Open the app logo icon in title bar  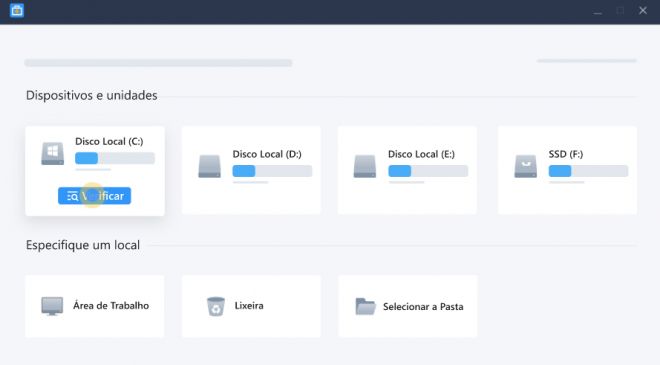(17, 11)
